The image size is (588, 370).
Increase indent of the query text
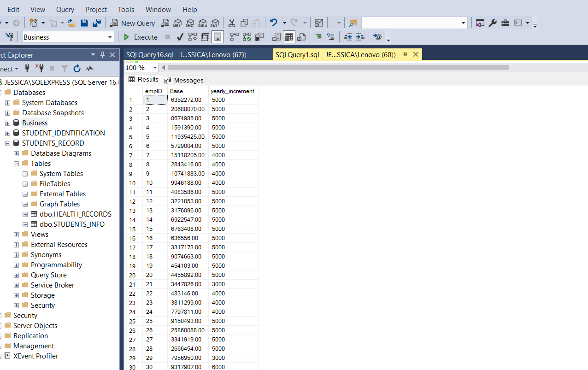[x=360, y=37]
